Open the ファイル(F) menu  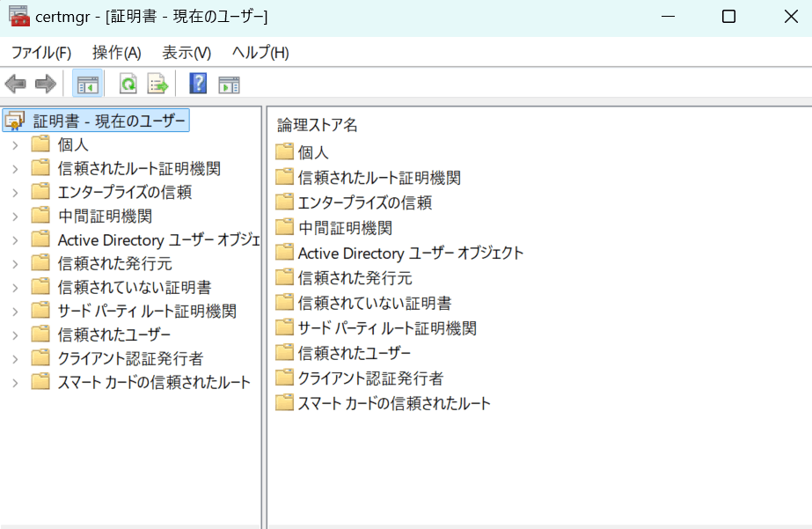(41, 52)
